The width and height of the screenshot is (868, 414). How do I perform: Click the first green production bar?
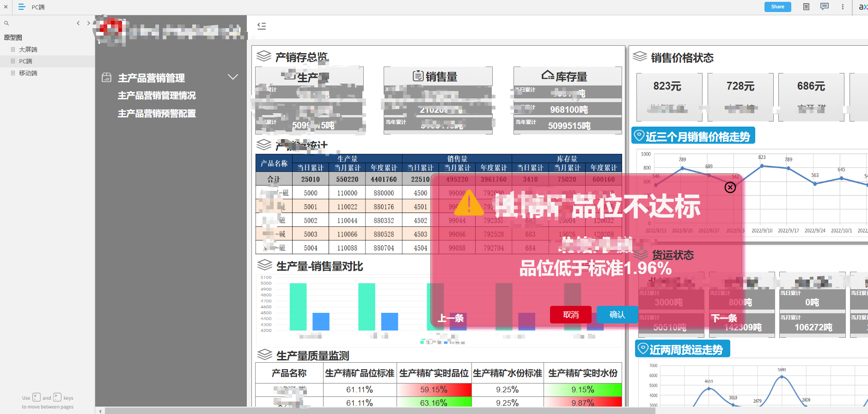(298, 307)
